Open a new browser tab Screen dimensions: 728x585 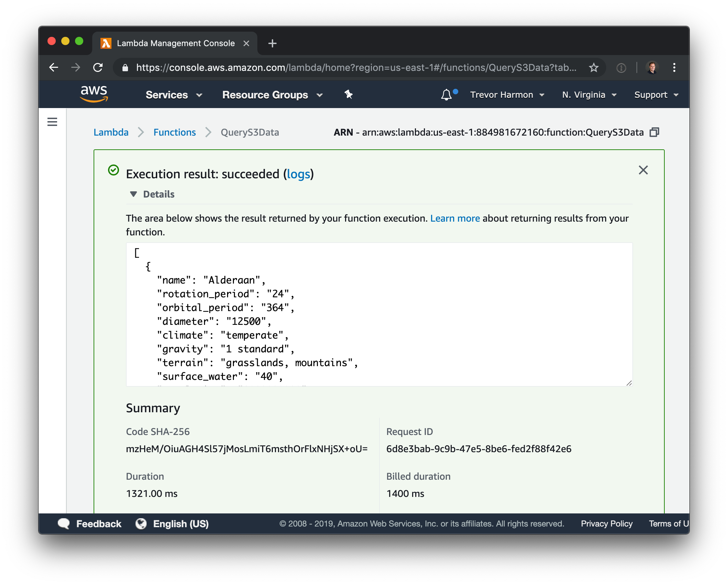272,43
